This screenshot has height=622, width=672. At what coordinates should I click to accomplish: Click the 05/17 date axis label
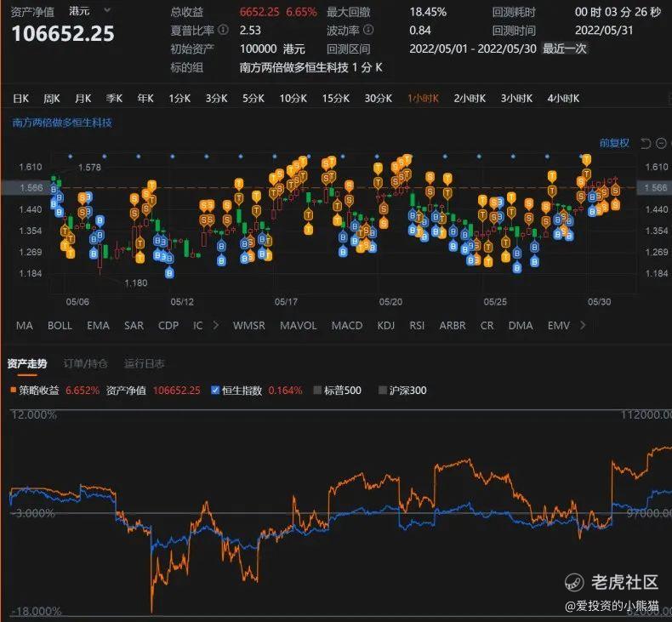click(286, 302)
